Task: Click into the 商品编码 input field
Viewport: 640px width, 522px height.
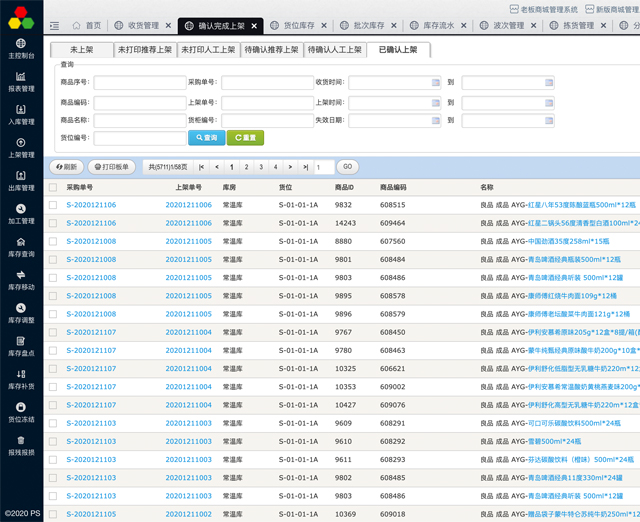Action: (x=138, y=102)
